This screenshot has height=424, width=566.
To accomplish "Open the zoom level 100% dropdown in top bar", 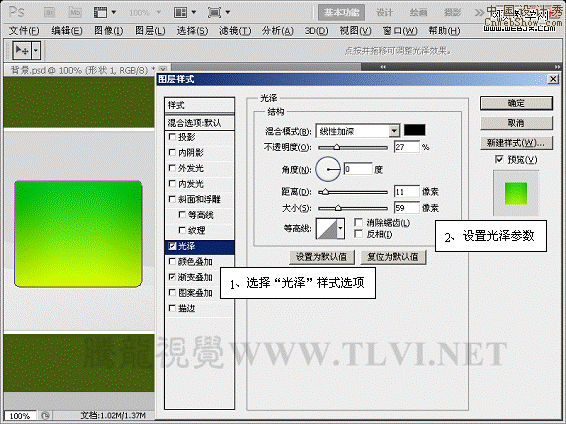I will [145, 13].
